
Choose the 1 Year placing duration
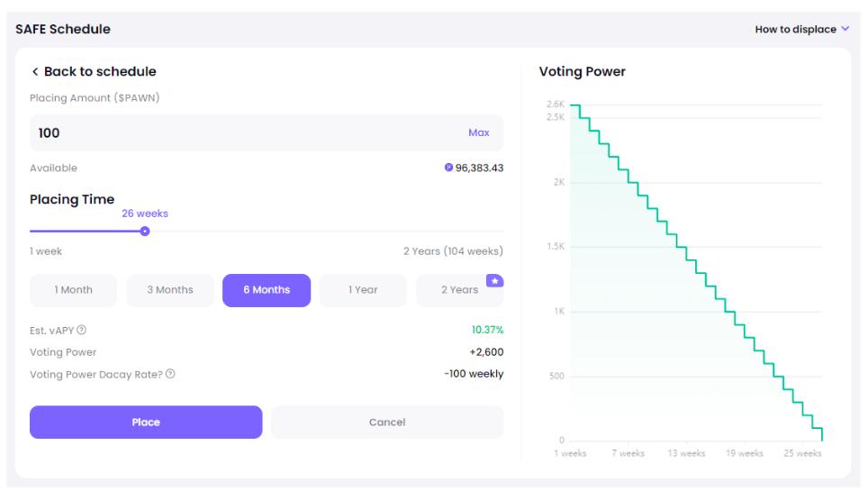363,290
